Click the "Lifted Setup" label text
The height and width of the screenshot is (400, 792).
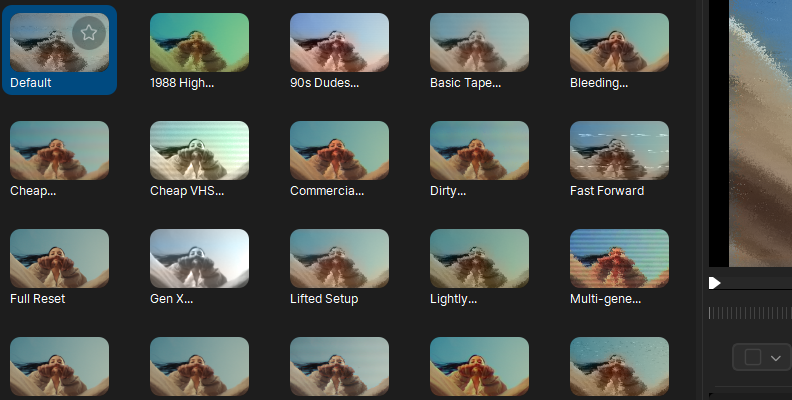(x=324, y=299)
